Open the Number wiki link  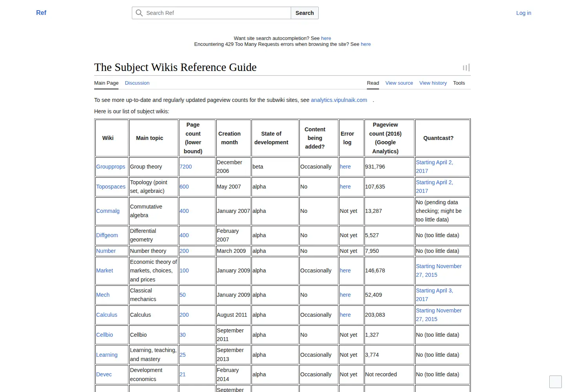[x=106, y=251]
